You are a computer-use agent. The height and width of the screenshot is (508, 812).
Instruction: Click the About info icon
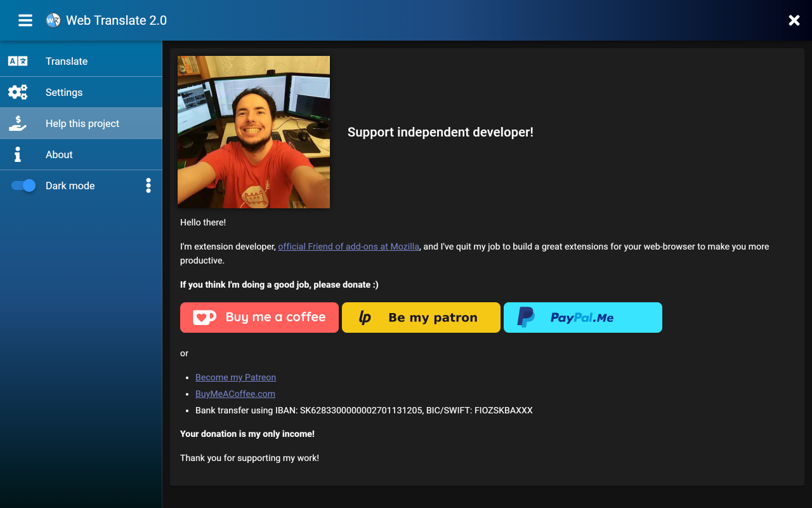click(18, 154)
